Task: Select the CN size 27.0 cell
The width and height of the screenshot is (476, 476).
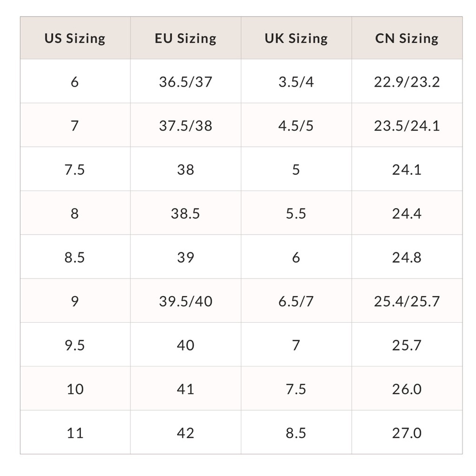Action: [x=407, y=432]
